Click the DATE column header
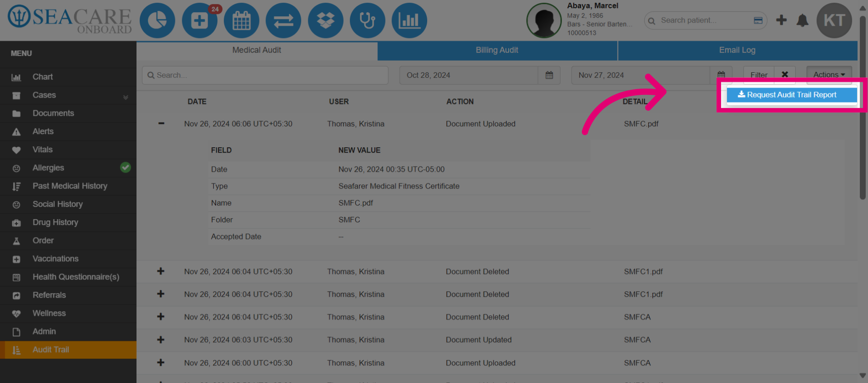 click(x=197, y=102)
